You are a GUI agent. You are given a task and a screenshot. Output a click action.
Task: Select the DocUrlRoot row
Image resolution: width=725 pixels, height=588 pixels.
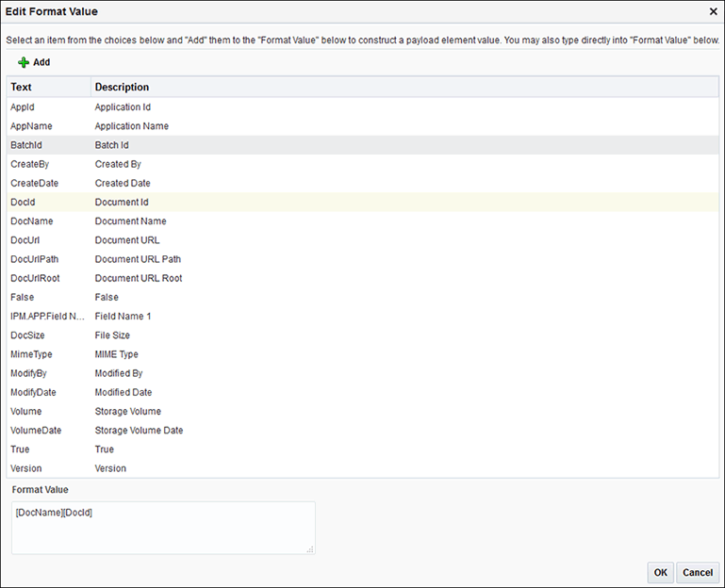click(362, 278)
